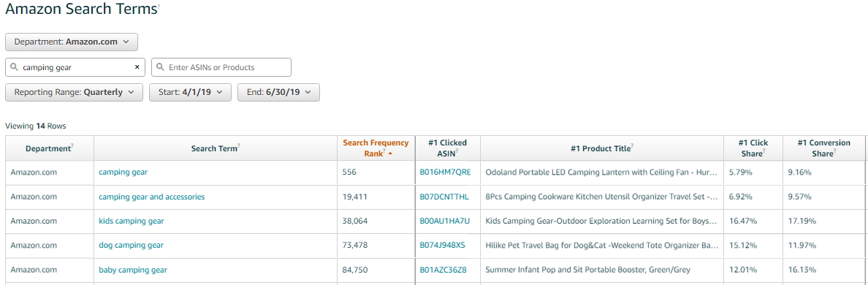Click the help mark on #1 Conversion Share header
Screen dimensions: 868x285
point(835,151)
